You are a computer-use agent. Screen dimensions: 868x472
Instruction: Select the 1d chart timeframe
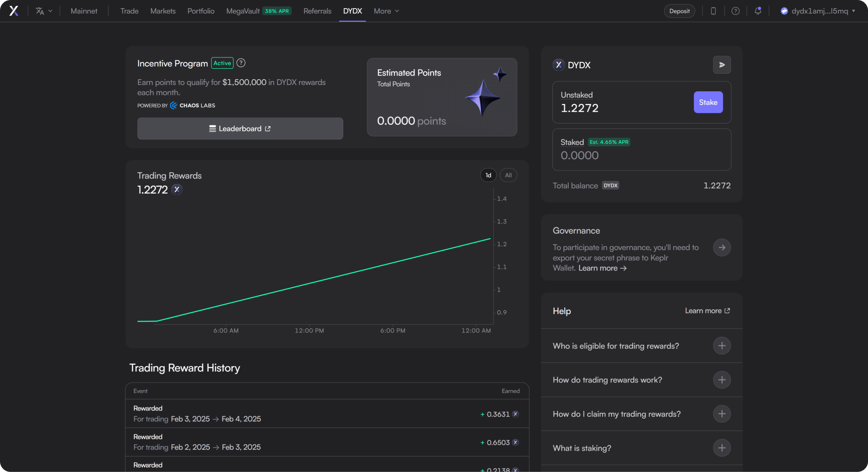pos(488,175)
